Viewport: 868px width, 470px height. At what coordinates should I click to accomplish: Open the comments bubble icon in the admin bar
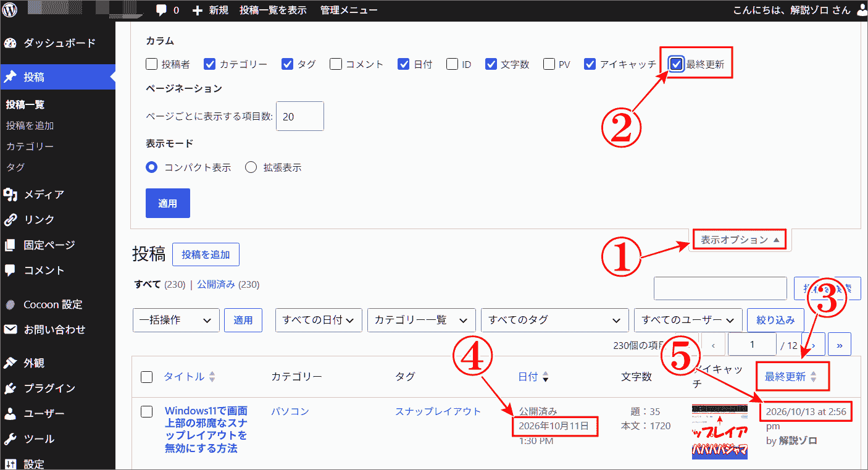[x=162, y=10]
